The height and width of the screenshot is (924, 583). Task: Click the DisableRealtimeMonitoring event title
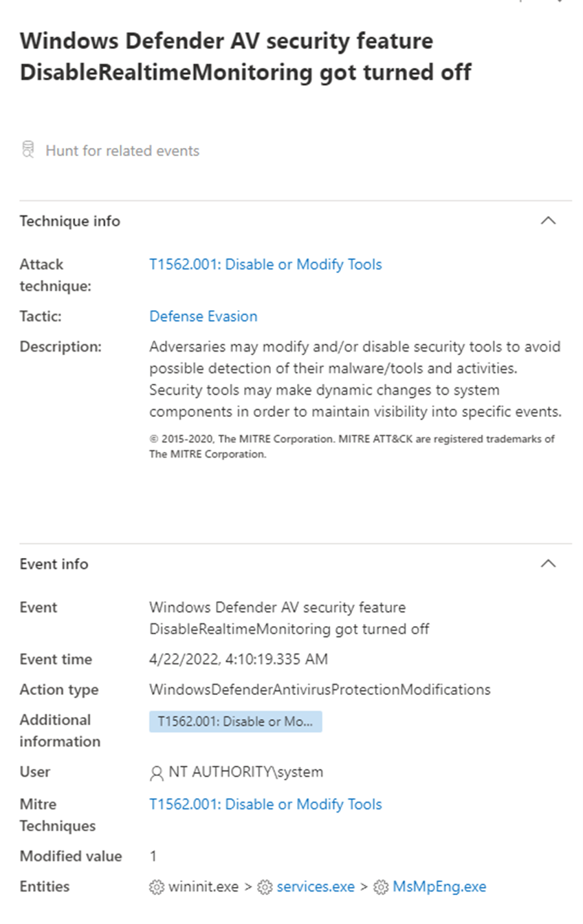(x=245, y=56)
